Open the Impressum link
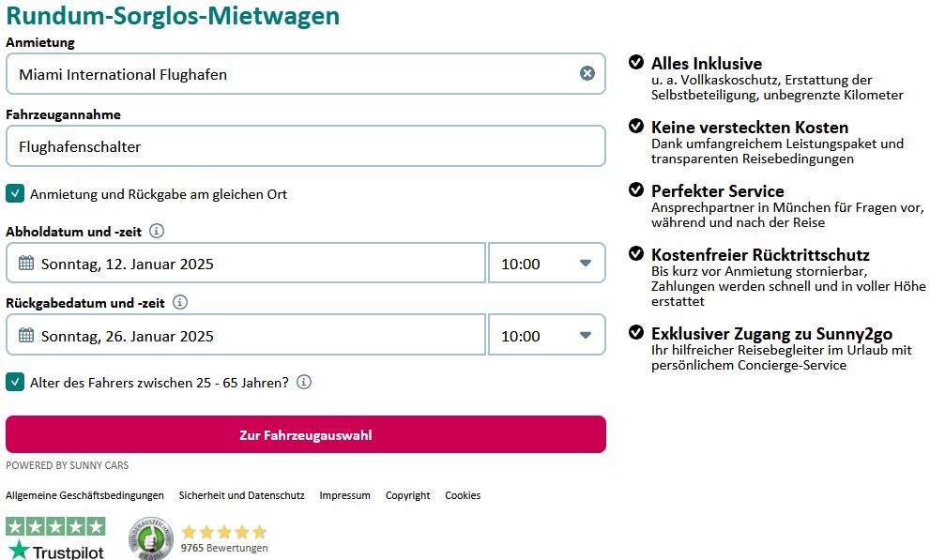 (x=344, y=495)
